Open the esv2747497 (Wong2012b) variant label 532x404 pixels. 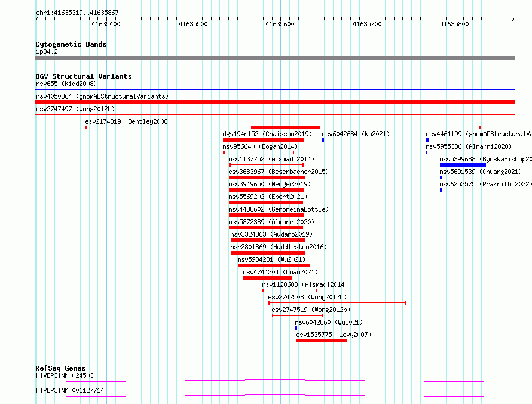(x=75, y=109)
